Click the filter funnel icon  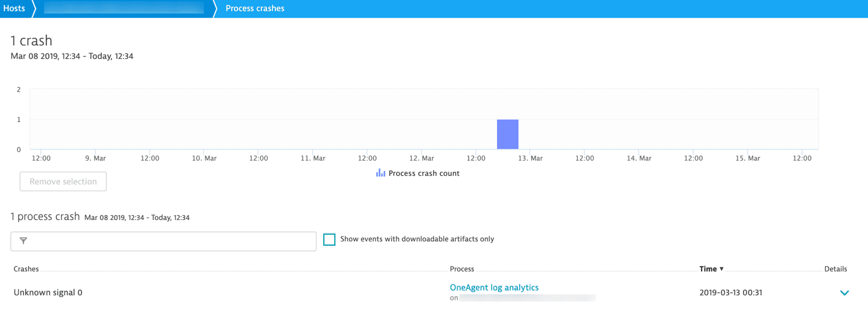click(23, 241)
